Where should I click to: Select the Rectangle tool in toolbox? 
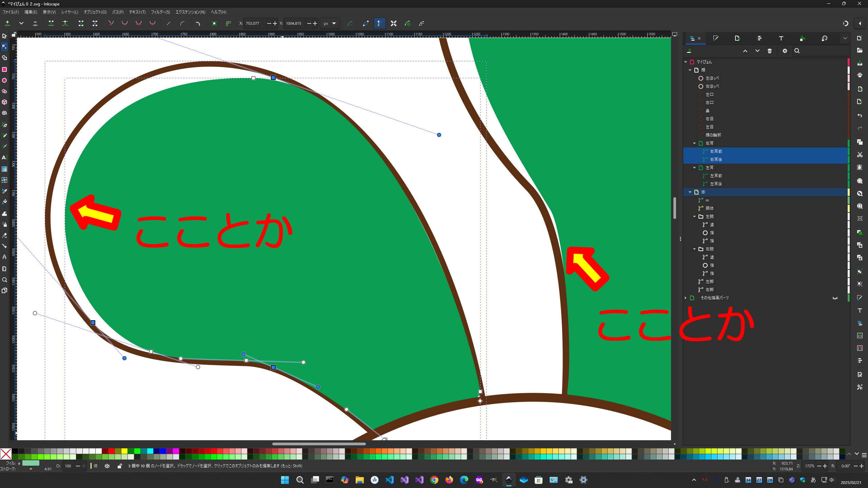click(x=4, y=69)
